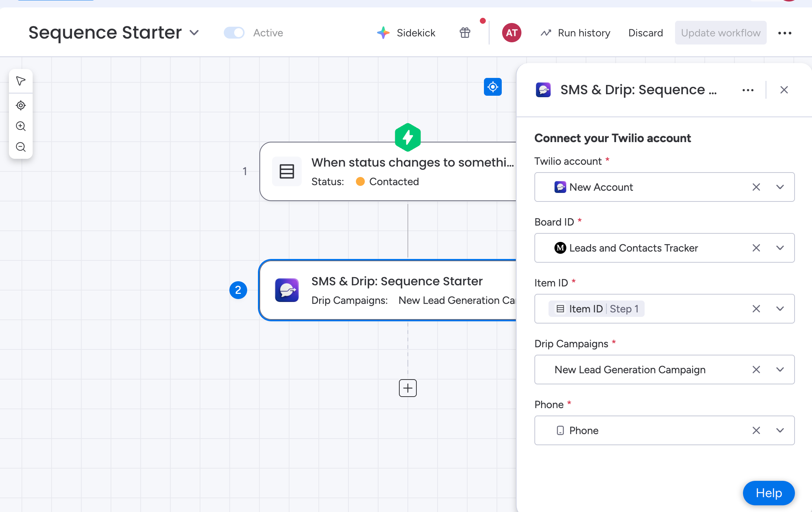Toggle the workflow Active switch
812x512 pixels.
point(234,33)
